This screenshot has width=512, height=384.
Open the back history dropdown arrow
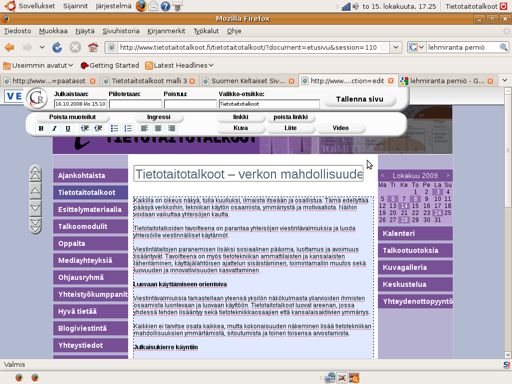[x=42, y=47]
